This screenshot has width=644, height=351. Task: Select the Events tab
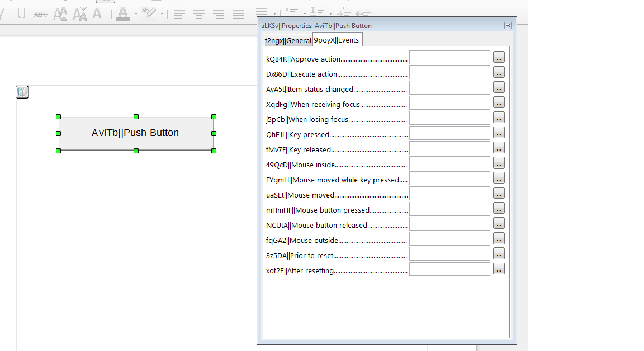(x=337, y=40)
